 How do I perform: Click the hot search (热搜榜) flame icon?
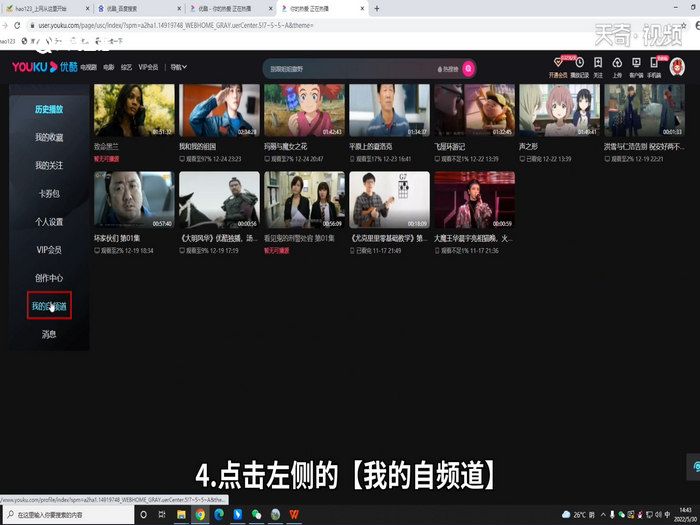pyautogui.click(x=440, y=69)
